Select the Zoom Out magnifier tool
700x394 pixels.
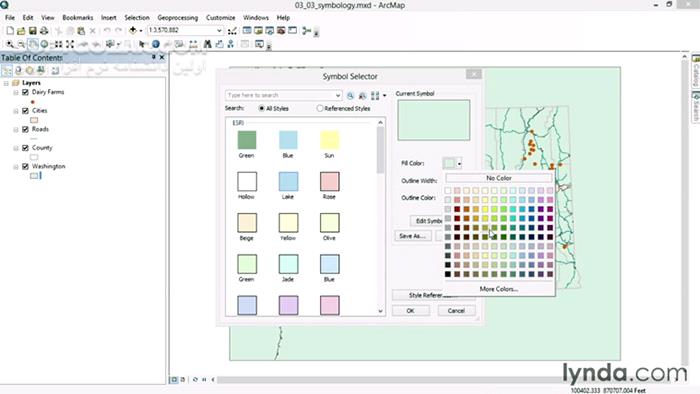point(21,44)
